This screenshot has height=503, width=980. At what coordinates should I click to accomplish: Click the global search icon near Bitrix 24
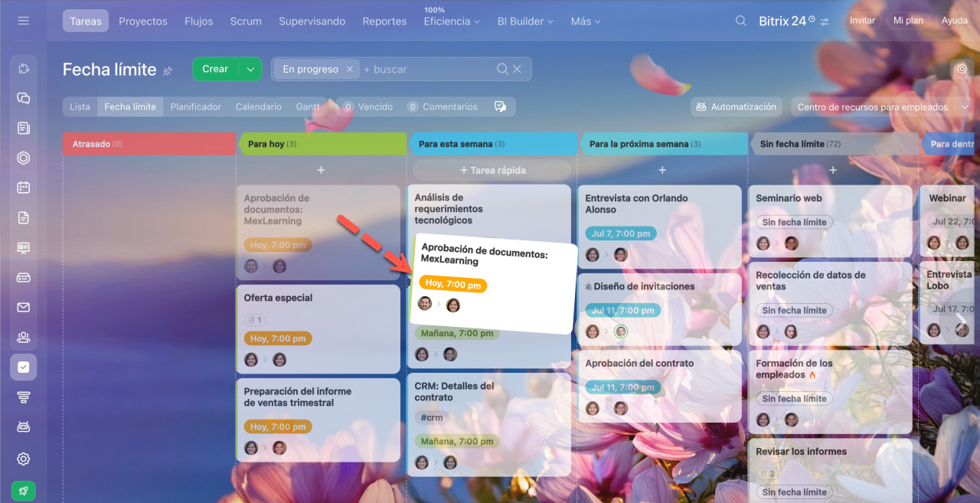741,21
